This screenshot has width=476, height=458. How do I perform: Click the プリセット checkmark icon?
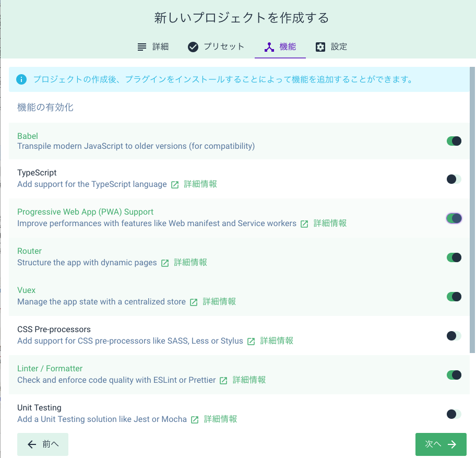pyautogui.click(x=193, y=46)
